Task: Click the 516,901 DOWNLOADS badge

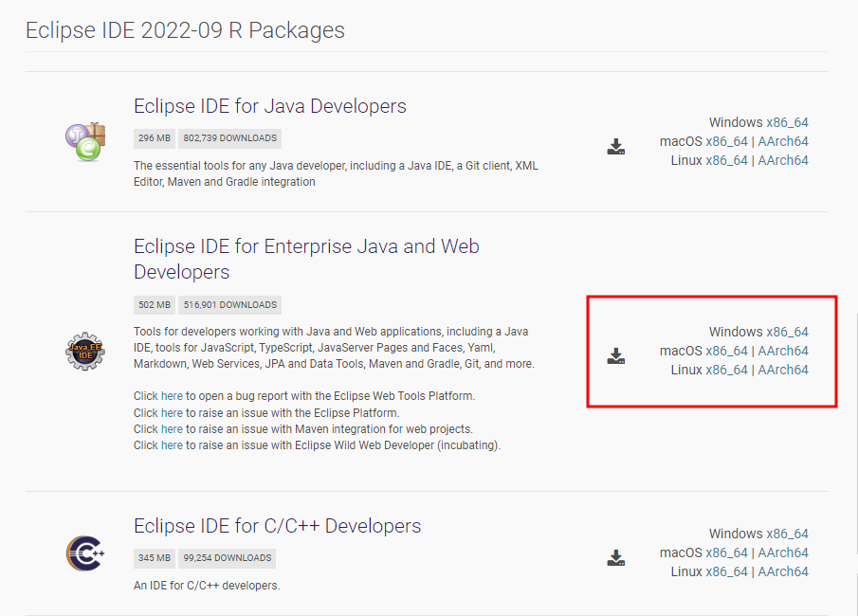Action: click(229, 305)
